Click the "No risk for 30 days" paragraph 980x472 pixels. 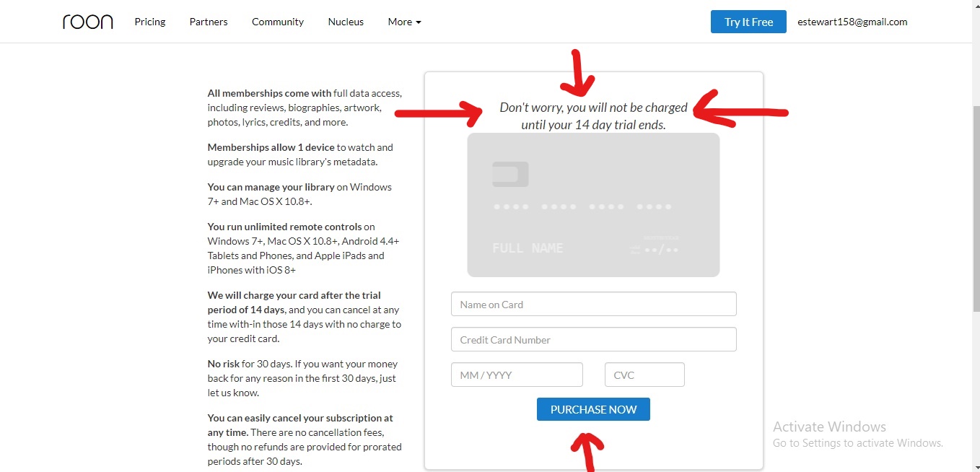[303, 378]
